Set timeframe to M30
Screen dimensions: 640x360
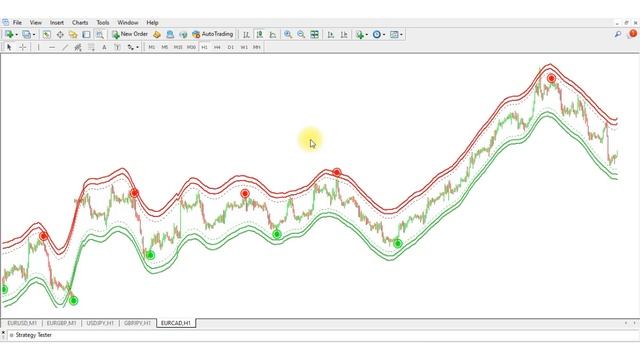coord(191,47)
